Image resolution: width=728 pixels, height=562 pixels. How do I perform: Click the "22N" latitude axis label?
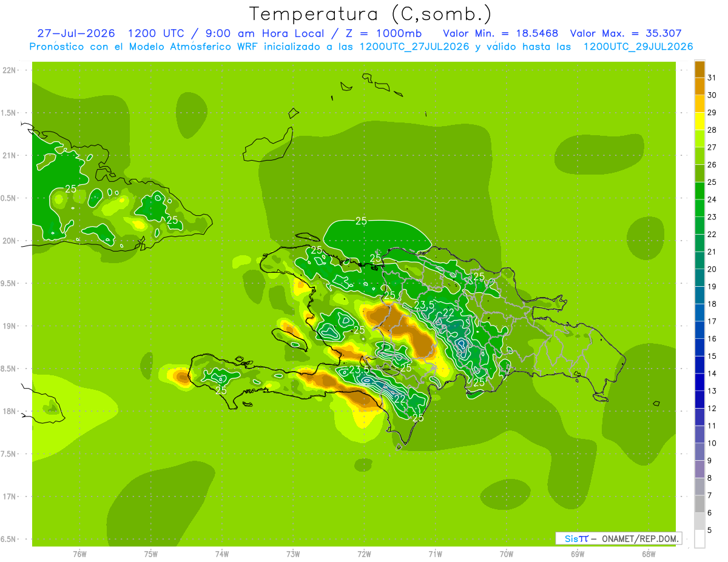tap(9, 70)
